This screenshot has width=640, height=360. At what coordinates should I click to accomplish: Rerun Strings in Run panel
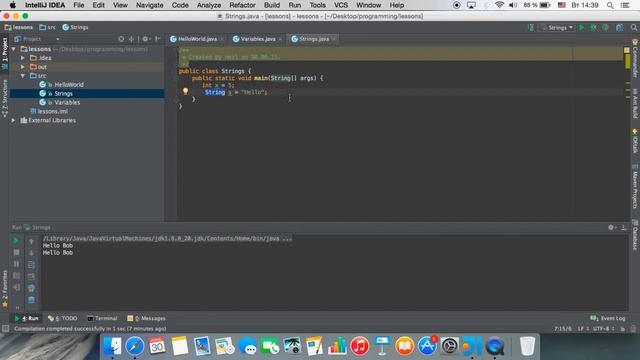click(16, 241)
